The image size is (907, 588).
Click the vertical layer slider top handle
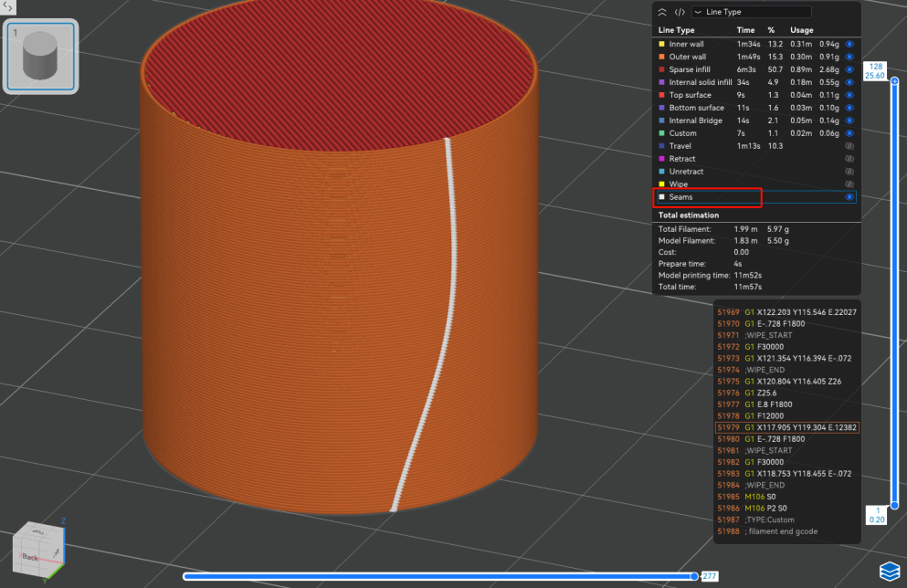pos(894,80)
